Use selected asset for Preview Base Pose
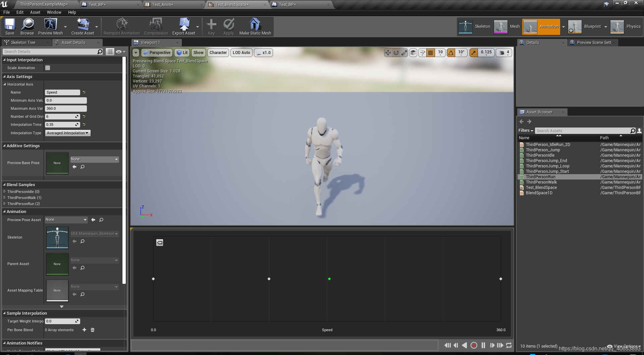This screenshot has height=355, width=644. (74, 167)
